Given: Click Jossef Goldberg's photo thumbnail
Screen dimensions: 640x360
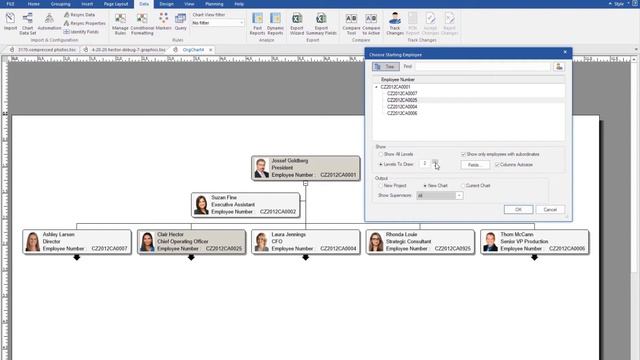Looking at the screenshot, I should (261, 168).
